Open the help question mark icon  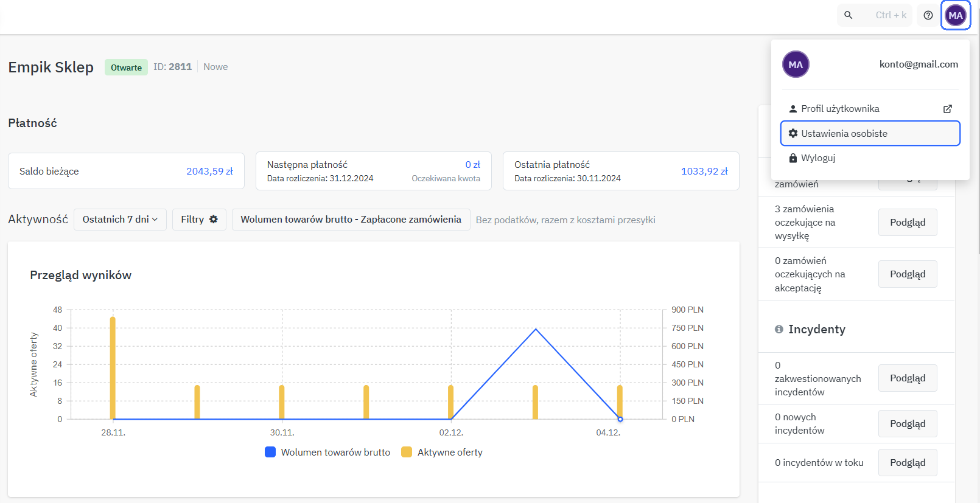point(928,15)
